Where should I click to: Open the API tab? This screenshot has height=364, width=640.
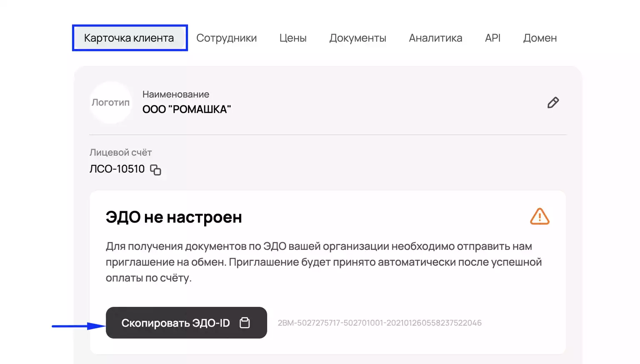click(x=492, y=38)
